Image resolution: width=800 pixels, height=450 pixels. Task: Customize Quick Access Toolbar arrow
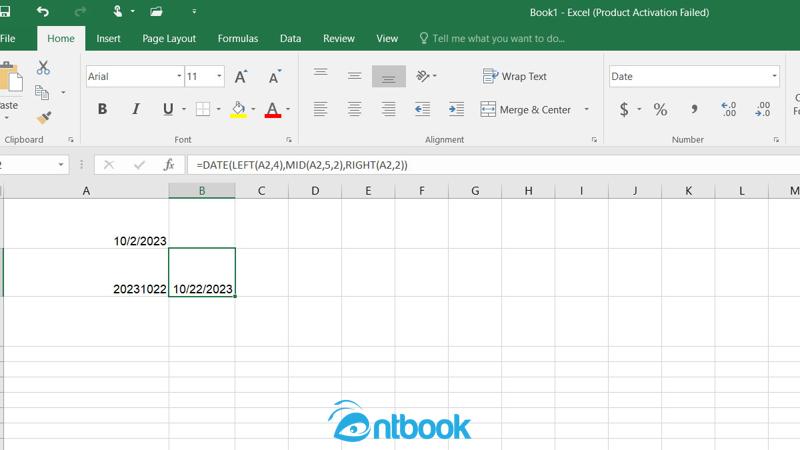(194, 11)
